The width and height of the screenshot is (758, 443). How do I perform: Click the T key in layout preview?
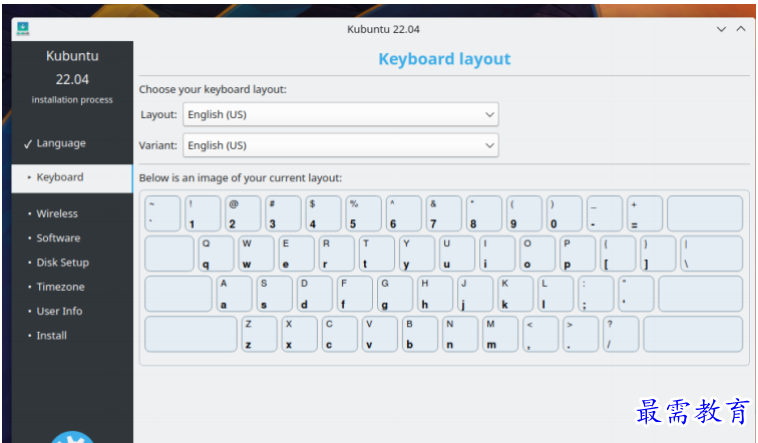(377, 253)
